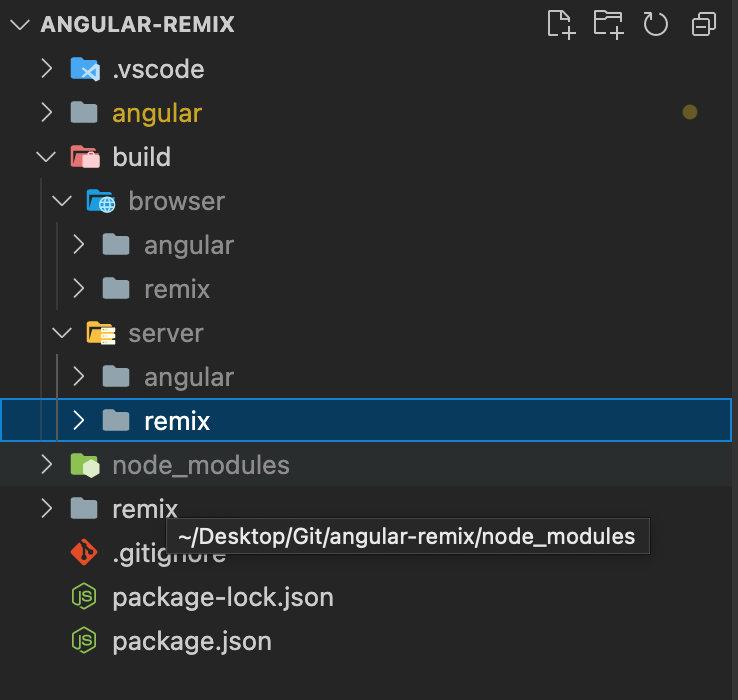Refresh the explorer with the reload icon
Image resolution: width=738 pixels, height=700 pixels.
pos(656,24)
